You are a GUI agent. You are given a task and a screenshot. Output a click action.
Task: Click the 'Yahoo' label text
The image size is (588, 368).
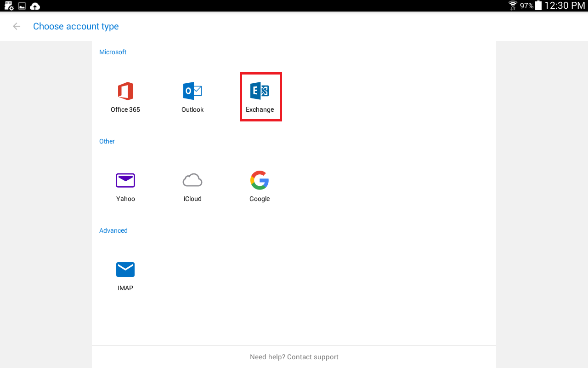pos(125,199)
